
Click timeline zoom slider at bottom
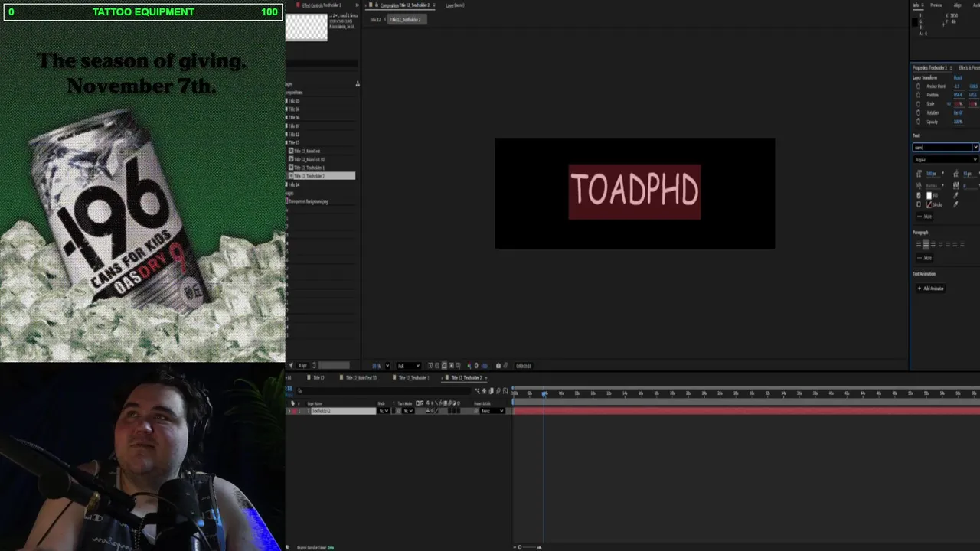tap(528, 546)
